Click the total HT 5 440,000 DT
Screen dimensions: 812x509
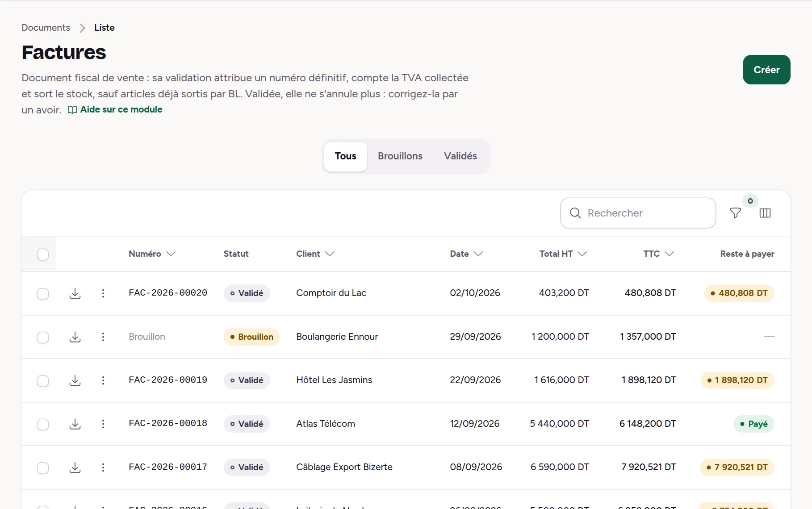(x=559, y=424)
